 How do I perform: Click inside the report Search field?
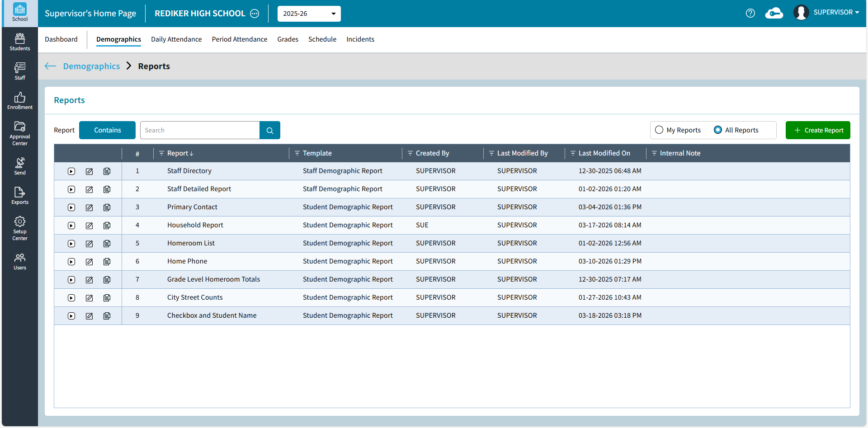click(200, 130)
